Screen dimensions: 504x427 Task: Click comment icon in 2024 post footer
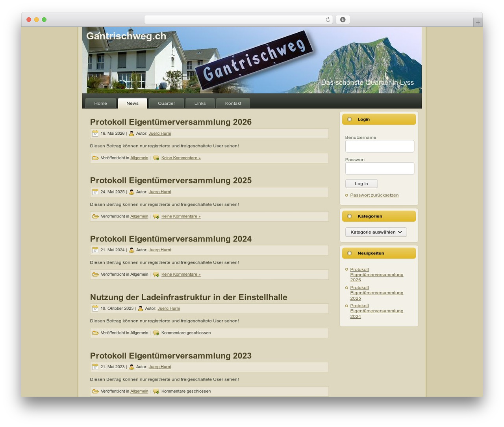(x=156, y=275)
